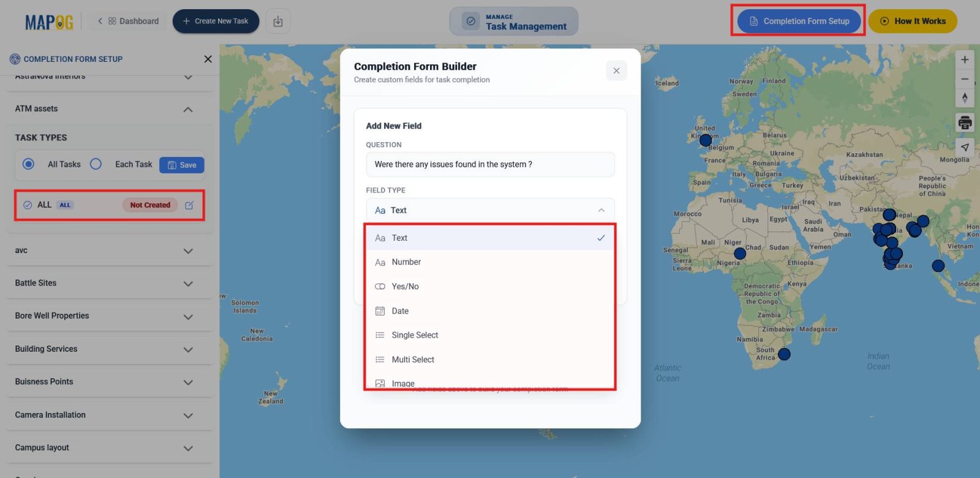Click the locate-me arrow icon

[x=965, y=147]
